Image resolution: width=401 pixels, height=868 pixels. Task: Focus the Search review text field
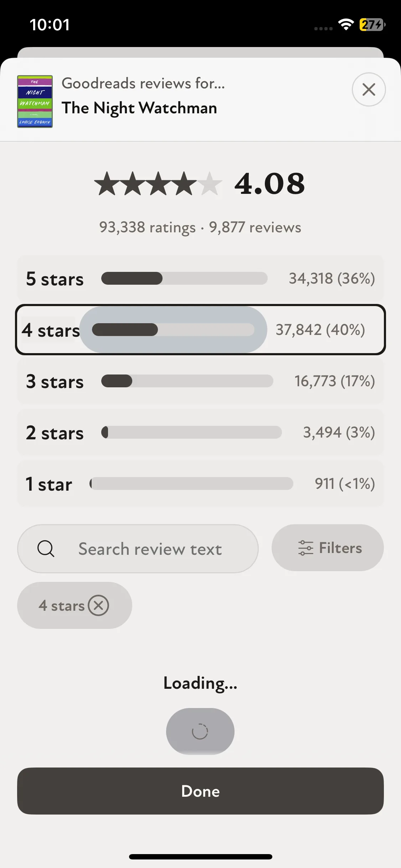pos(150,549)
